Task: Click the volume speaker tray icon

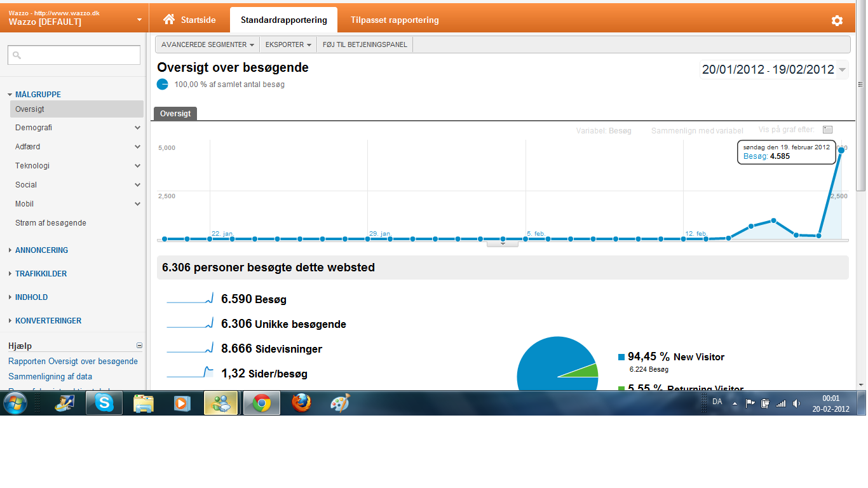Action: click(797, 403)
